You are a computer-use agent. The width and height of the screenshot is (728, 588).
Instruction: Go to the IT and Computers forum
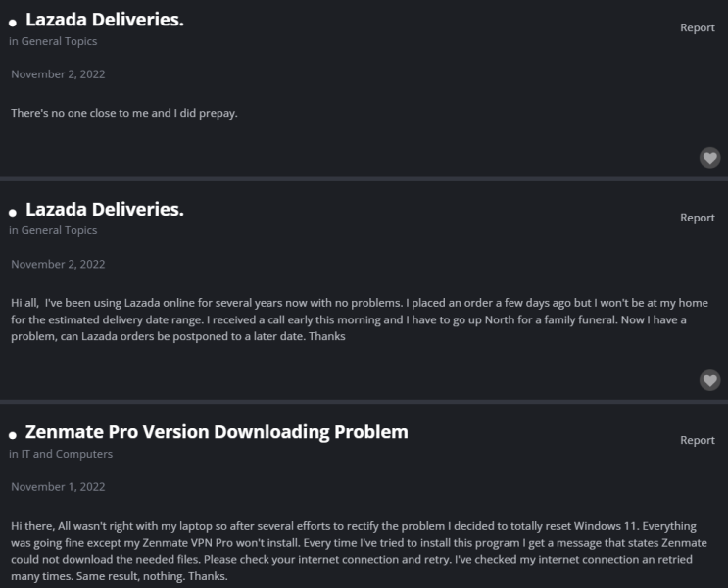click(x=67, y=454)
